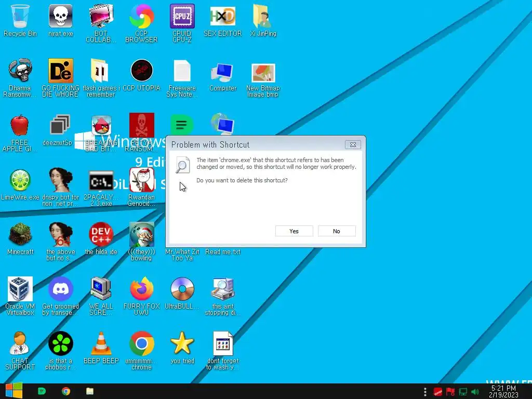Select the Dev C++ the hilda ide icon
Image resolution: width=532 pixels, height=399 pixels.
[101, 234]
